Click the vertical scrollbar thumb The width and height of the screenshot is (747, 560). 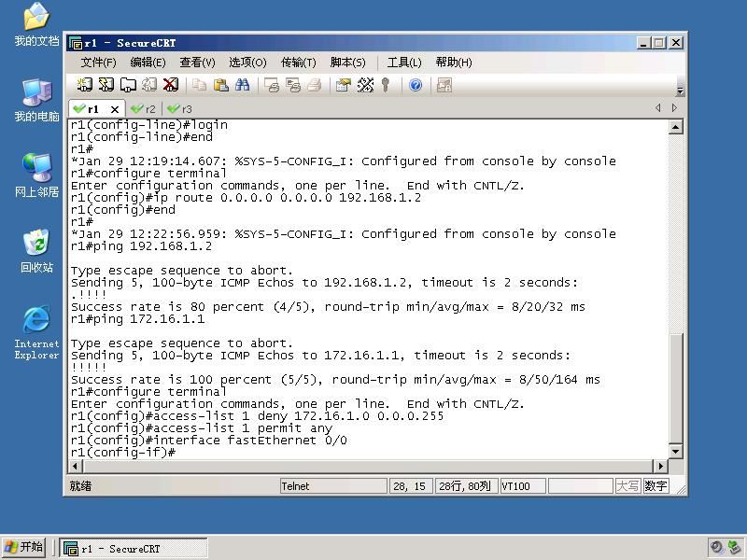pos(675,388)
